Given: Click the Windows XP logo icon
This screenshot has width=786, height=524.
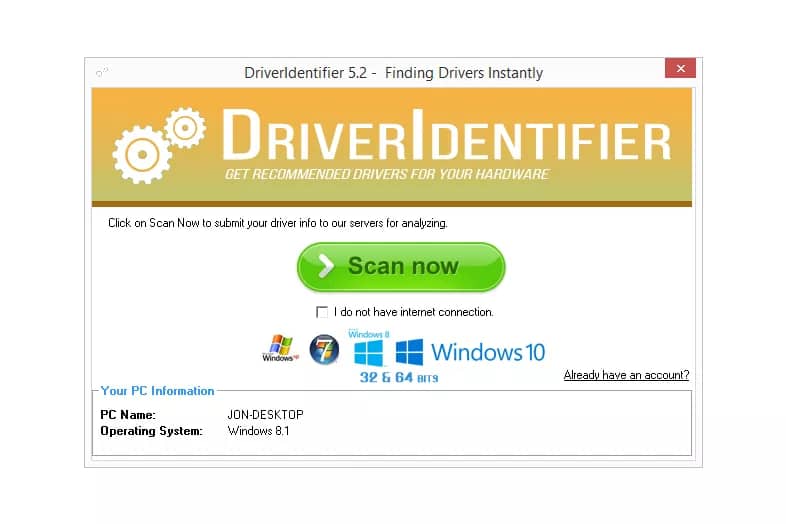Looking at the screenshot, I should coord(280,348).
